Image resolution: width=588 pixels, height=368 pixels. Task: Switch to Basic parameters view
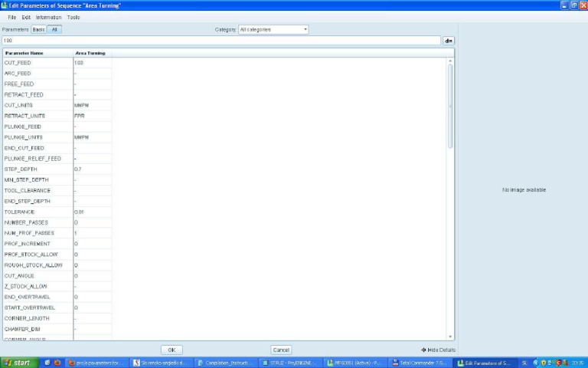tap(38, 29)
